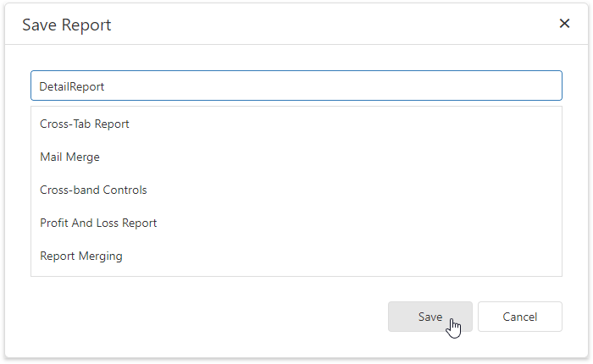The height and width of the screenshot is (364, 593).
Task: Select Cross-band Controls in the list
Action: tap(93, 190)
